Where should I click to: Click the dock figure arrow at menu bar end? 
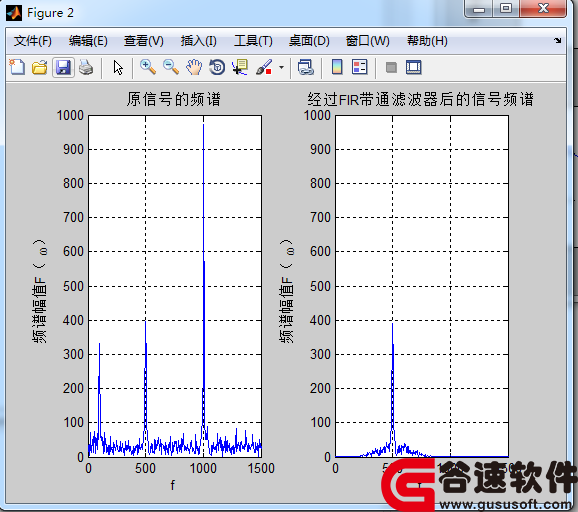558,41
